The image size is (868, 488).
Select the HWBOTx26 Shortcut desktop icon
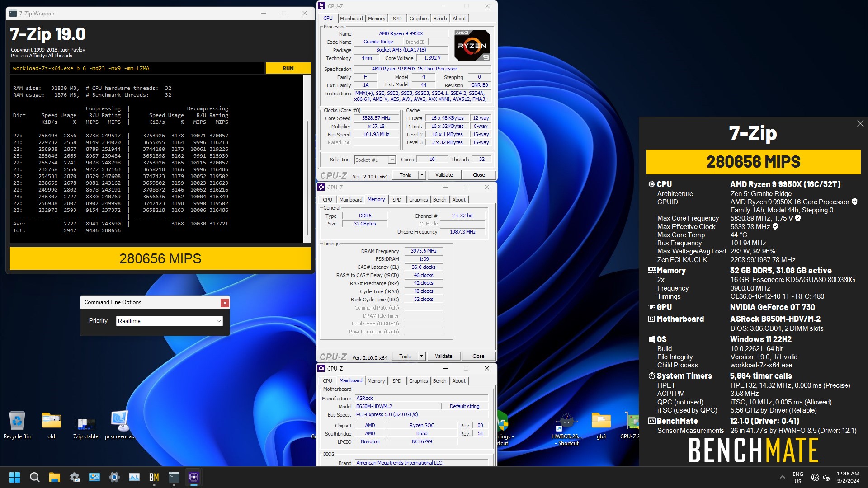tap(566, 429)
